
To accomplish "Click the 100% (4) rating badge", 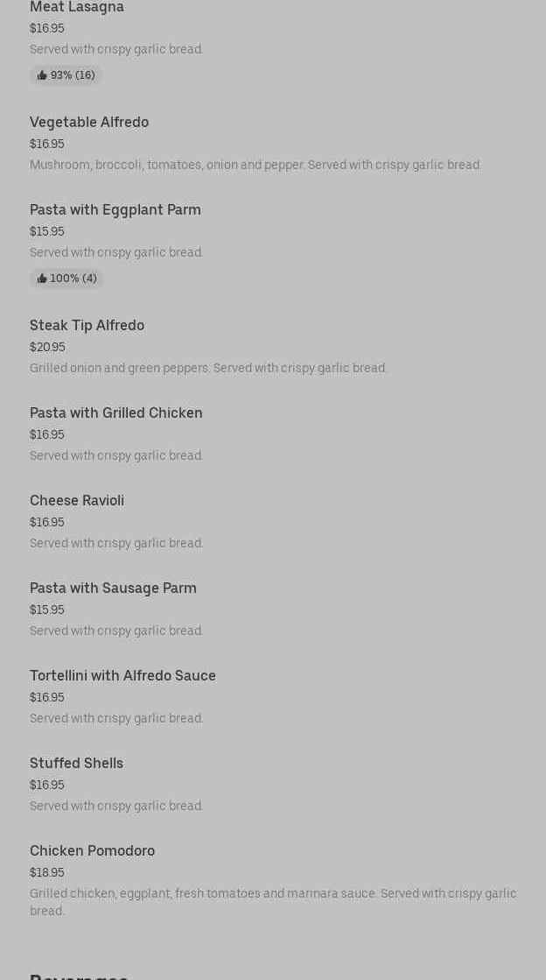I will [67, 279].
